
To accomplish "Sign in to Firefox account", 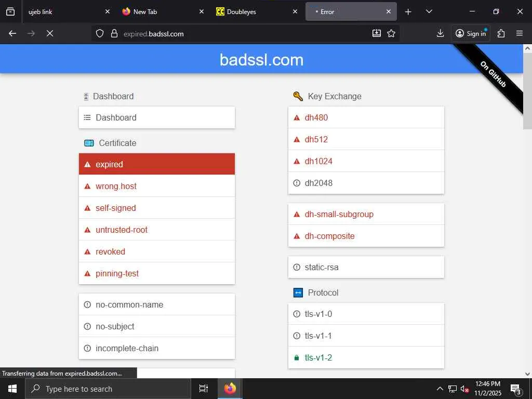I will 471,33.
